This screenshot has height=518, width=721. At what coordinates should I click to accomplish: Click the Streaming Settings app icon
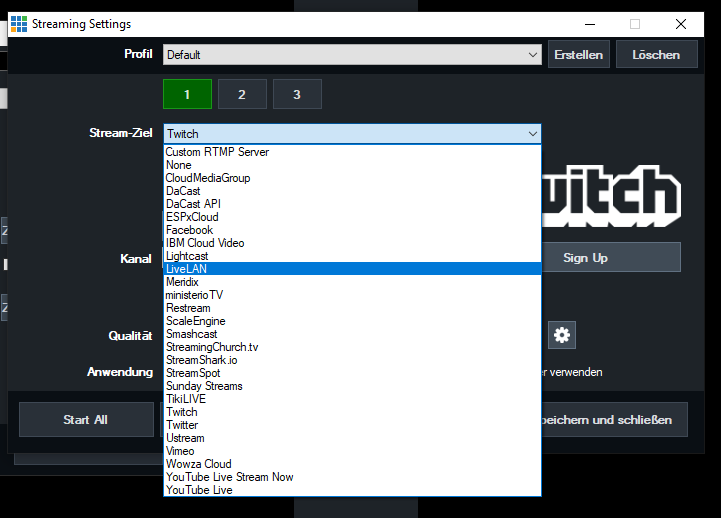(18, 24)
